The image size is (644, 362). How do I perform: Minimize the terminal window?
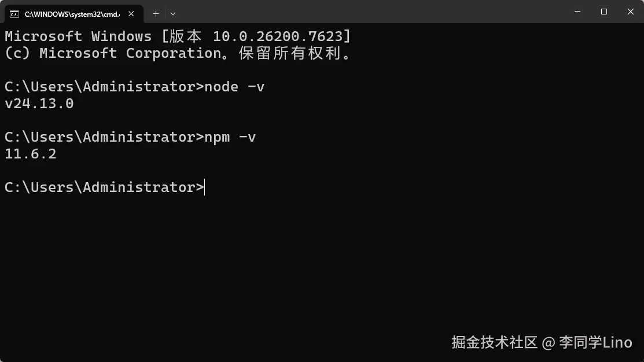(577, 12)
